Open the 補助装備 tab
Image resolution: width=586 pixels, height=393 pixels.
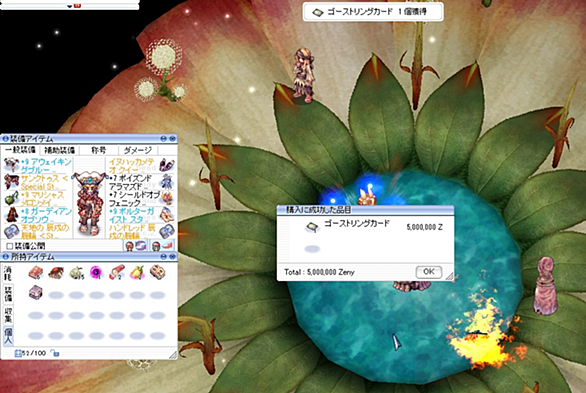click(x=60, y=150)
